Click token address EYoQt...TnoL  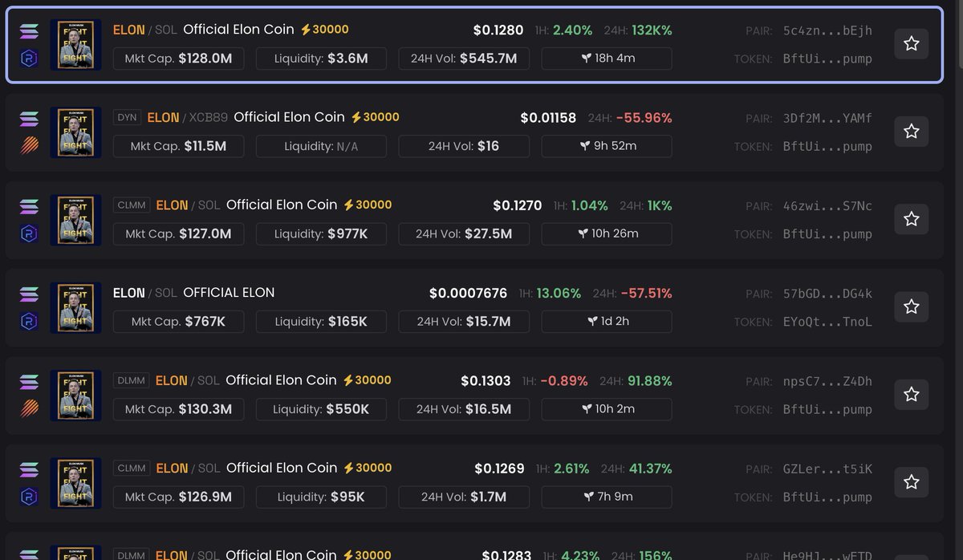click(827, 322)
